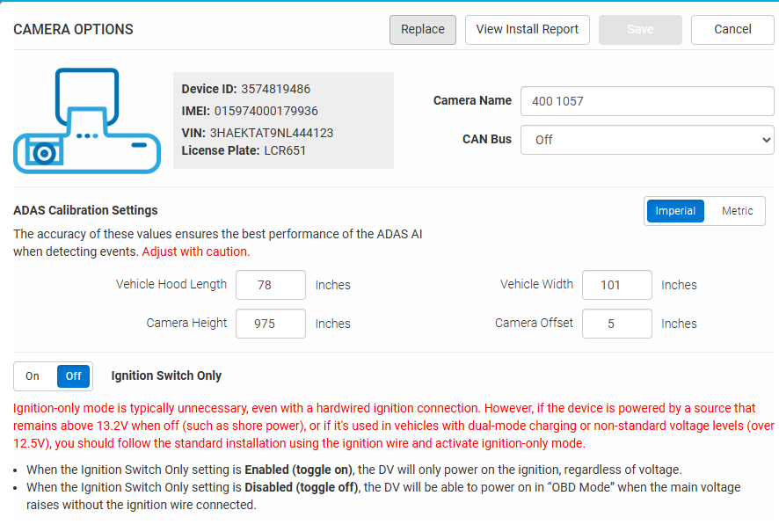Click the IMEI number value
The height and width of the screenshot is (532, 779).
[266, 111]
